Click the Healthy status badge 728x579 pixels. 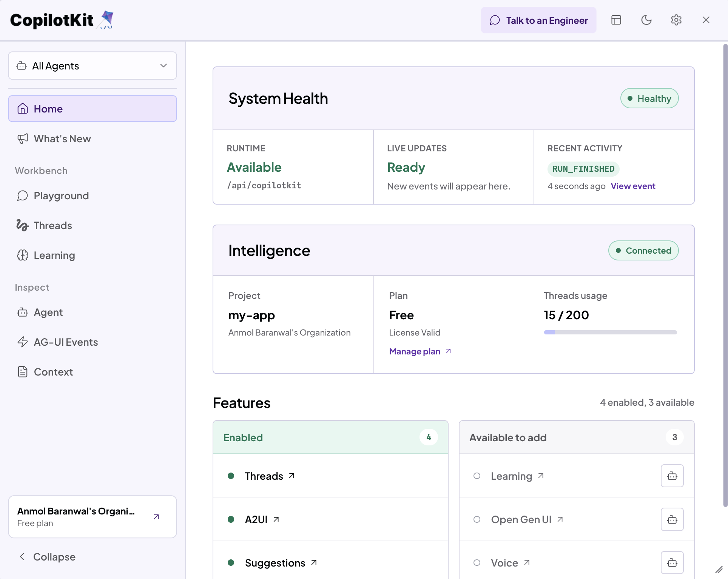[x=649, y=99]
